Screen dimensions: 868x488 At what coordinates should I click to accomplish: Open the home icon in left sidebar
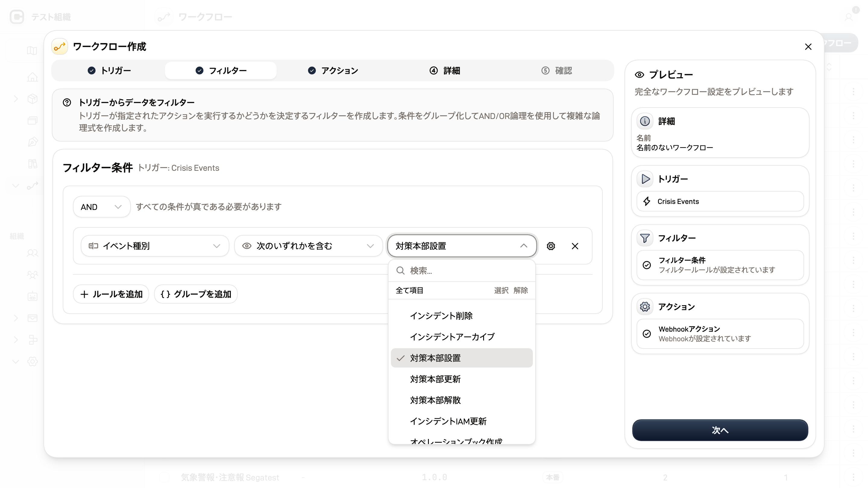[32, 77]
